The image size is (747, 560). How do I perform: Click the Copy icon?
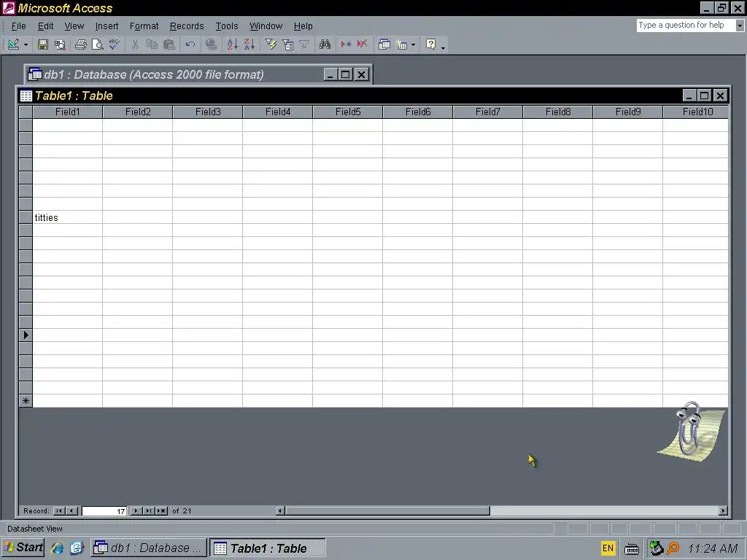click(152, 44)
